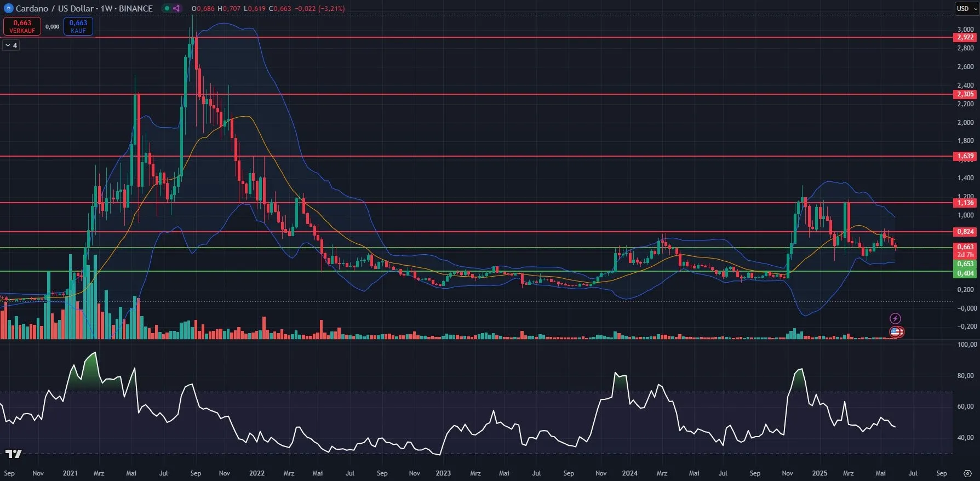The height and width of the screenshot is (481, 980).
Task: Click the spread value 0,000
Action: pos(52,26)
